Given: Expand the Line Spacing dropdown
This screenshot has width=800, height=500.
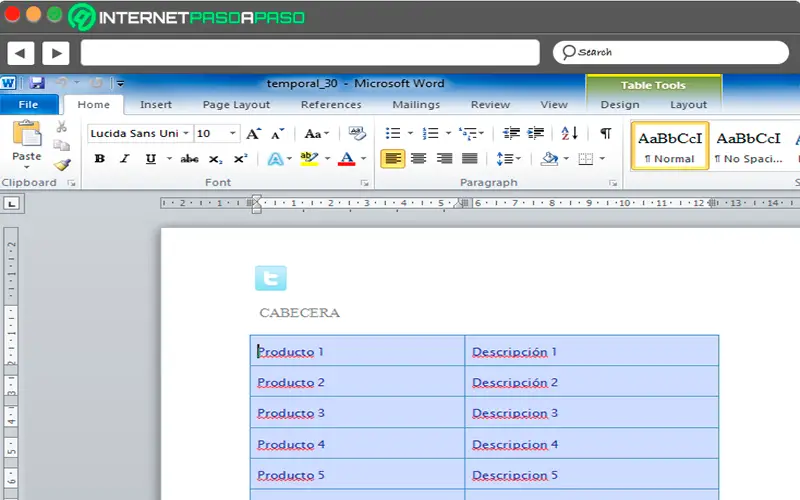Looking at the screenshot, I should pos(519,159).
